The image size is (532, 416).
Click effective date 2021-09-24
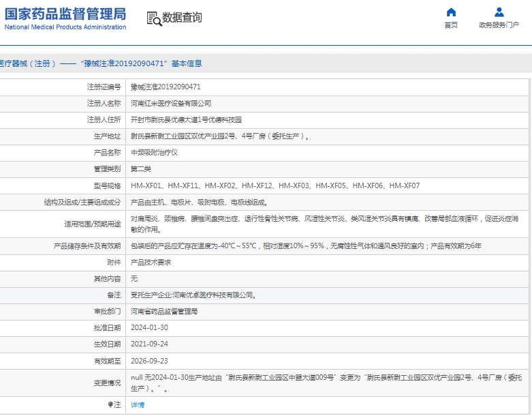(x=149, y=344)
